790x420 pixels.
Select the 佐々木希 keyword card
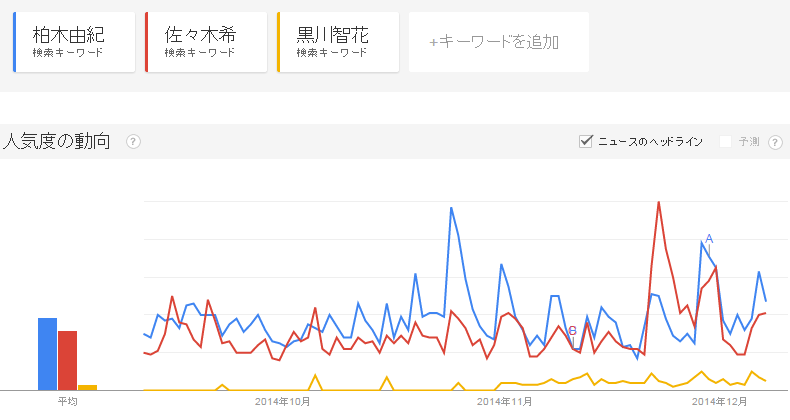(x=206, y=42)
